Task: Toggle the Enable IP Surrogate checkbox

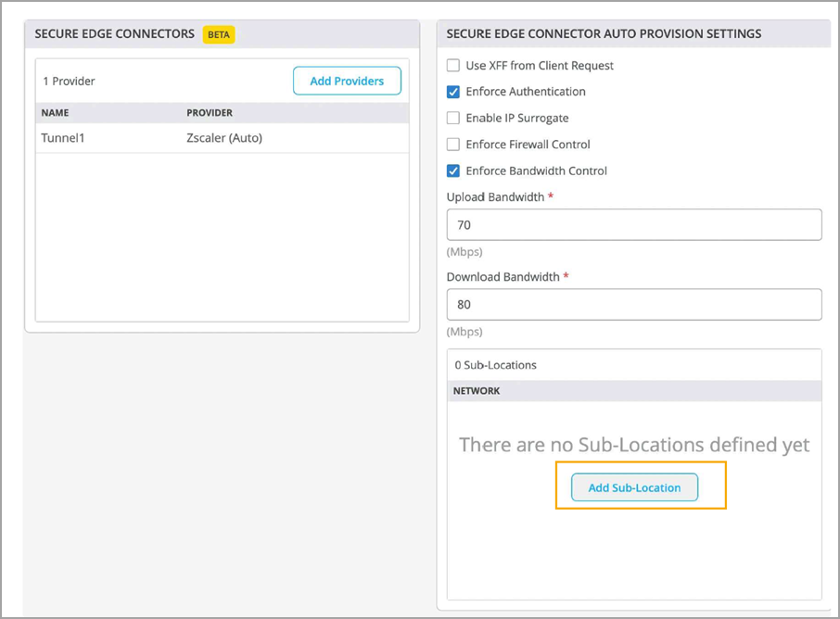Action: pyautogui.click(x=453, y=118)
